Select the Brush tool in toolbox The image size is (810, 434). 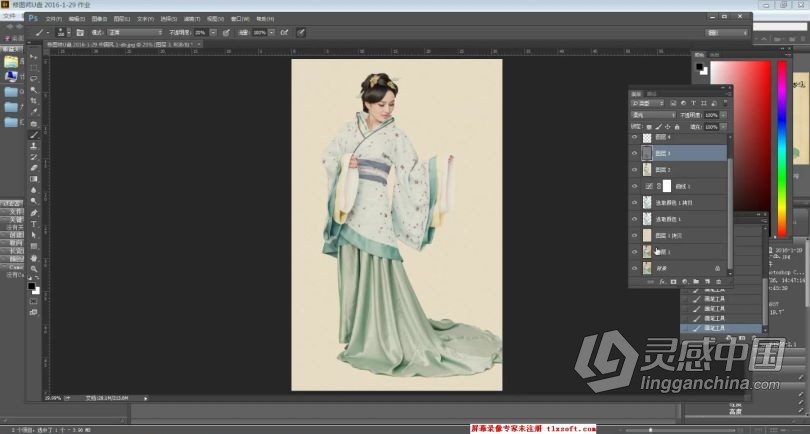(x=34, y=135)
